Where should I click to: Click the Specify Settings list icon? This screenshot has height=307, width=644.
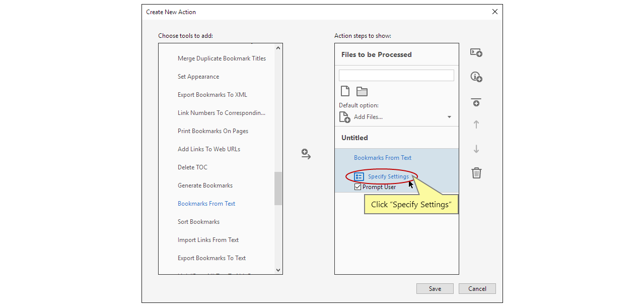359,177
